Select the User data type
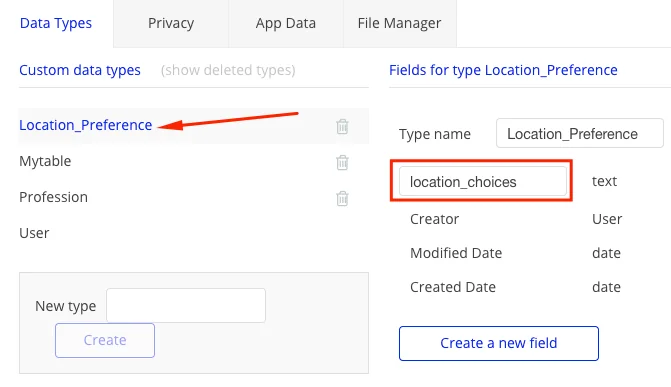This screenshot has height=387, width=671. pos(34,233)
